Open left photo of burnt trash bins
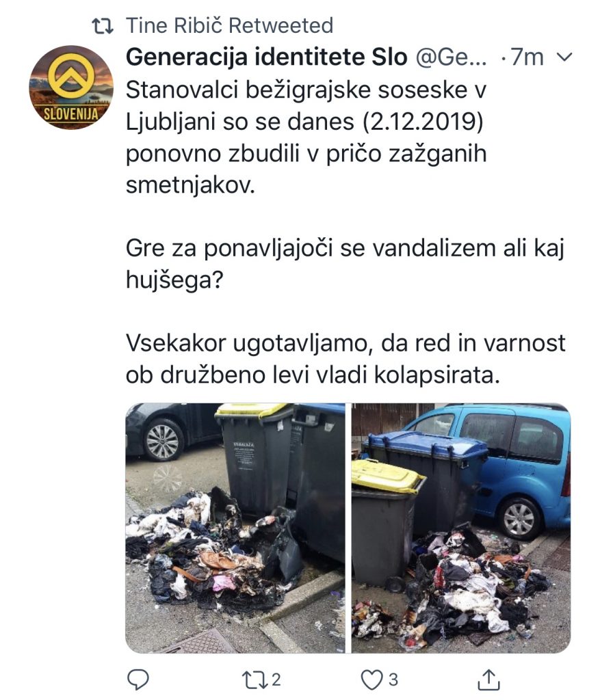Screen dimensions: 600x700 coord(235,528)
